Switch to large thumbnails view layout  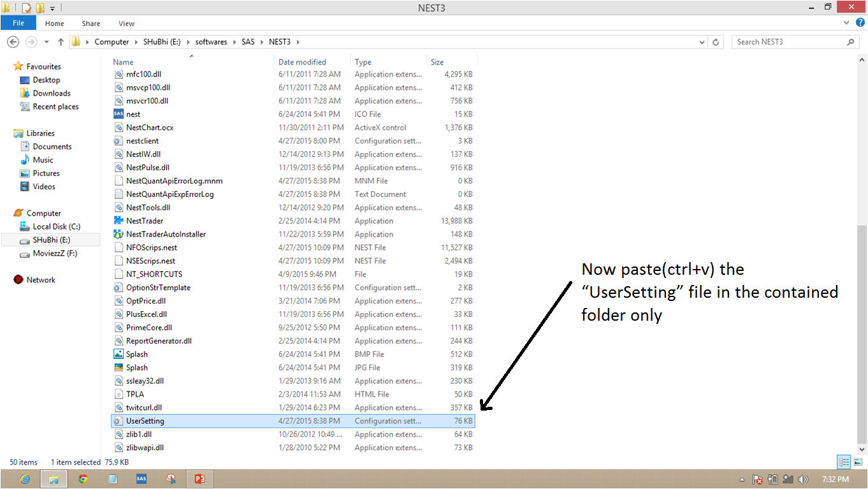tap(858, 462)
